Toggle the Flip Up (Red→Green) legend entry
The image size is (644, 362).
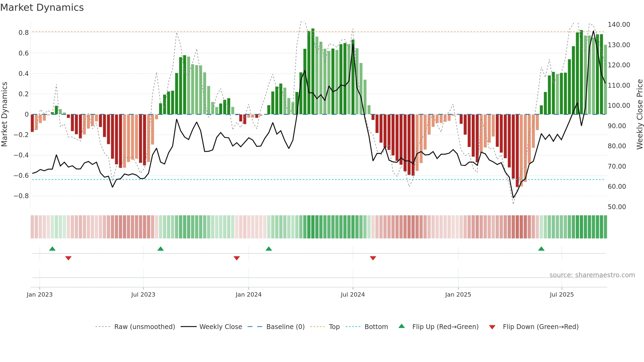[x=438, y=327]
